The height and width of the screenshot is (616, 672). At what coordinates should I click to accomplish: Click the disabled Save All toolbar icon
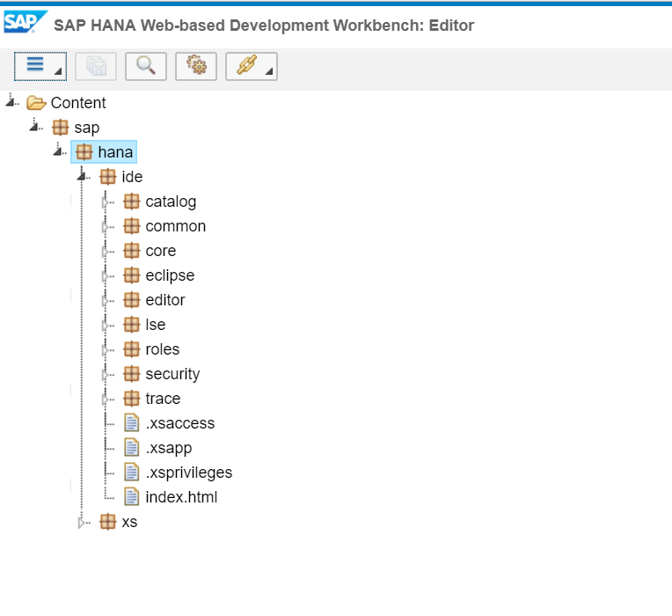point(96,67)
